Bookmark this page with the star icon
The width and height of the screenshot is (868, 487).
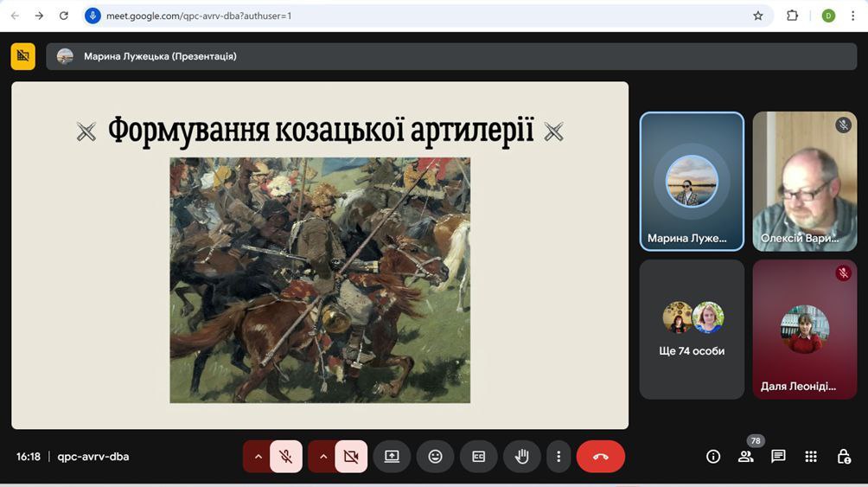758,16
